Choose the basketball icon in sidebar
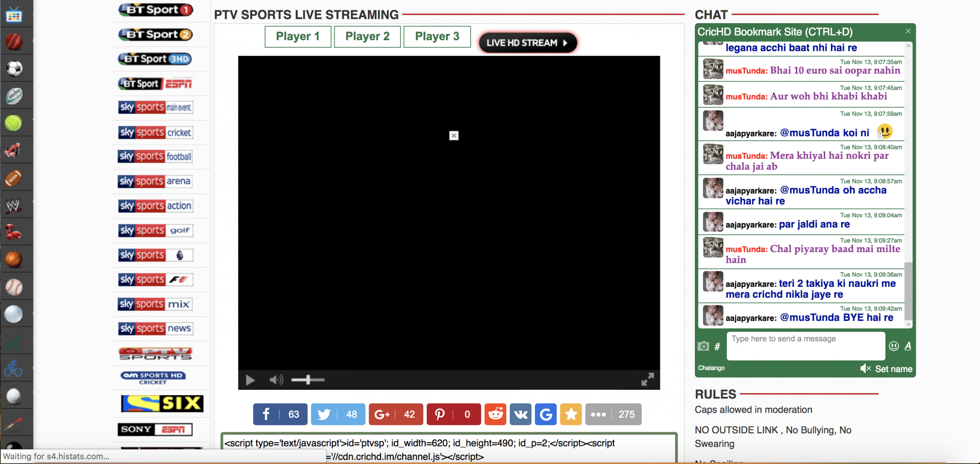The image size is (980, 464). tap(14, 259)
